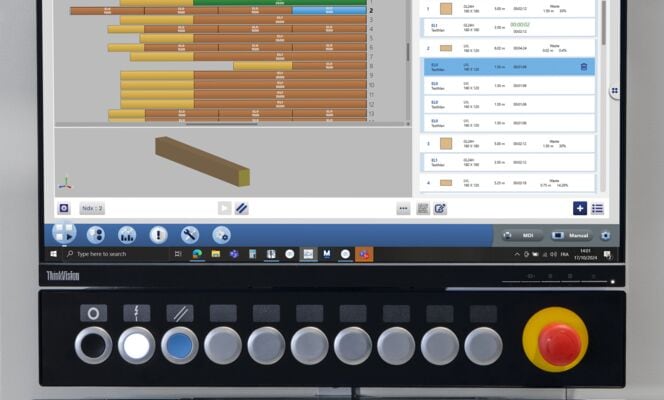Open the settings gear next to Manual
The width and height of the screenshot is (664, 400).
605,235
